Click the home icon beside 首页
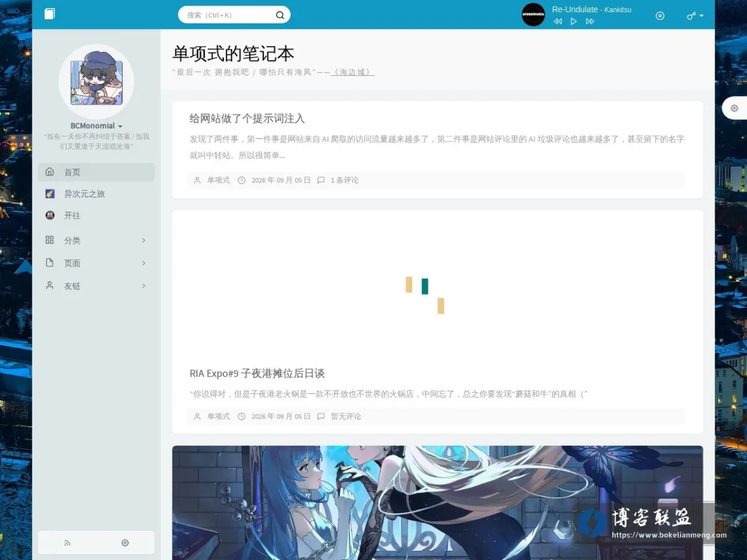Image resolution: width=747 pixels, height=560 pixels. (50, 172)
